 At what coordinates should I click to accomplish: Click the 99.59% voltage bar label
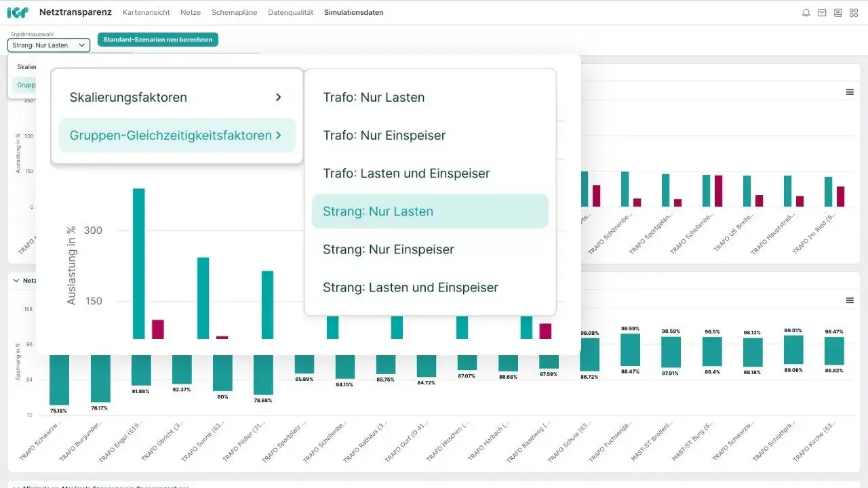[631, 328]
